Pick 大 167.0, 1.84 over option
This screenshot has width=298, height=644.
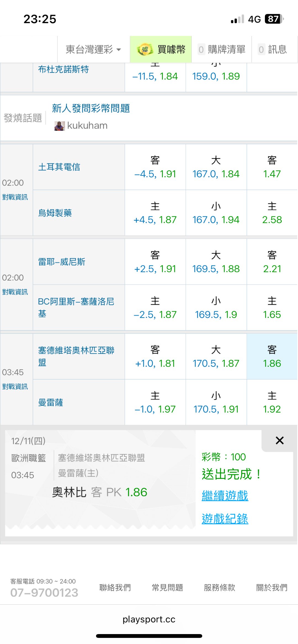216,167
